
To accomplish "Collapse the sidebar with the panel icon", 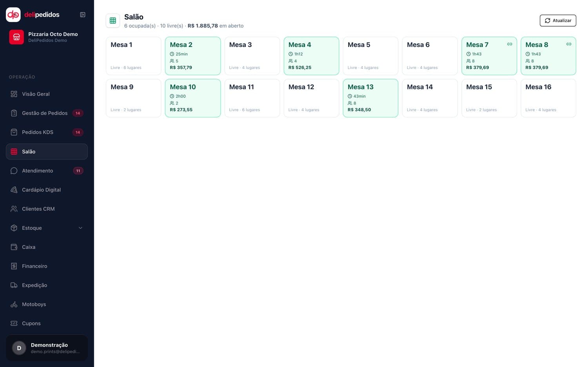I will (83, 14).
